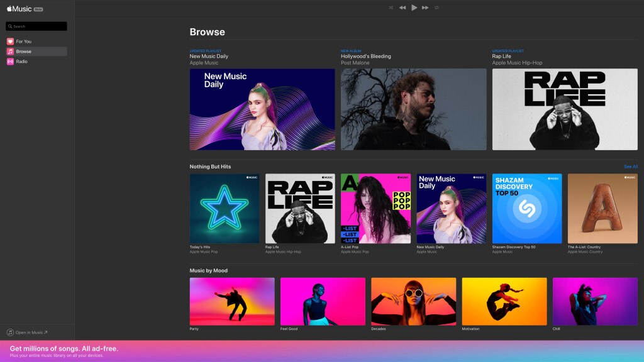644x362 pixels.
Task: Open the Feel Good mood tile
Action: pyautogui.click(x=323, y=301)
